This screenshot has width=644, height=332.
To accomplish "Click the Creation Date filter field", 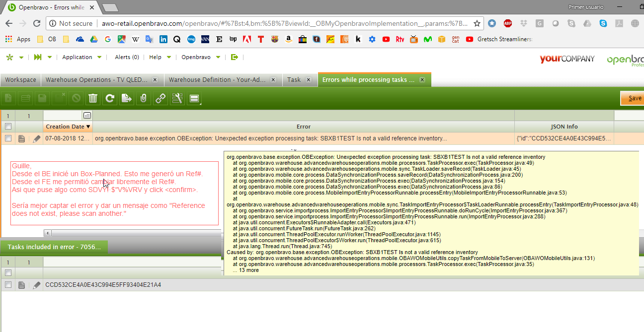I will pos(63,116).
